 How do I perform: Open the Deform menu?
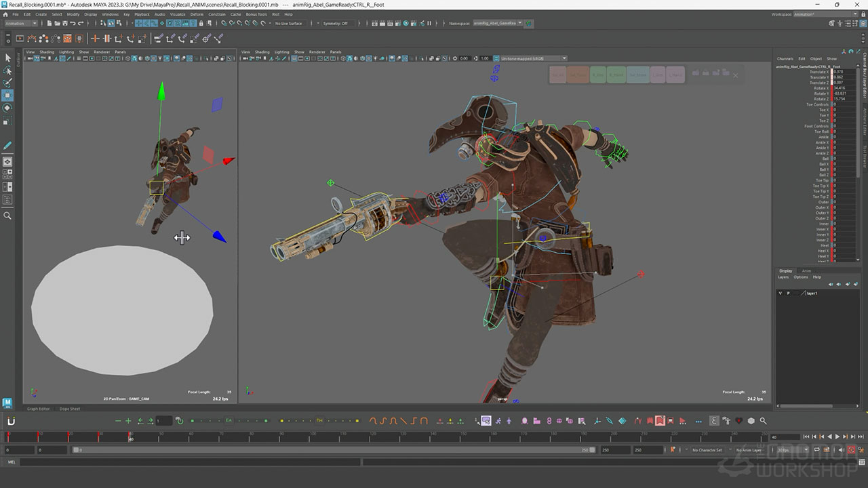click(197, 14)
